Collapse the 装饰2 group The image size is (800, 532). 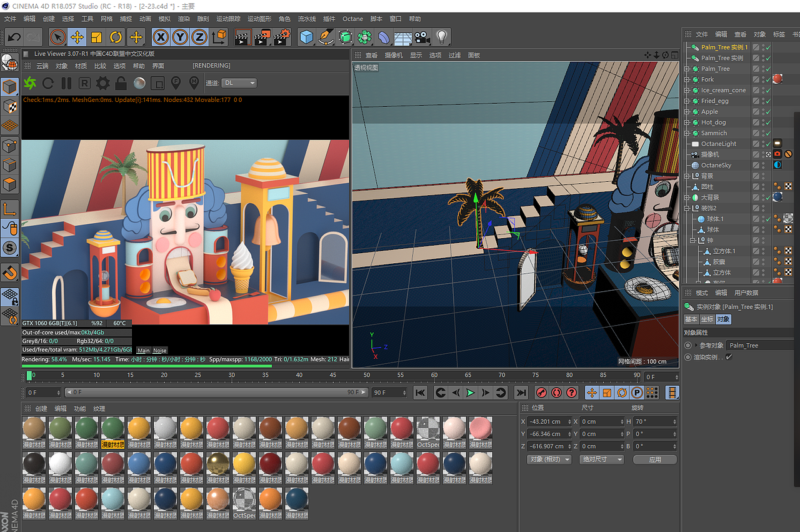(687, 208)
